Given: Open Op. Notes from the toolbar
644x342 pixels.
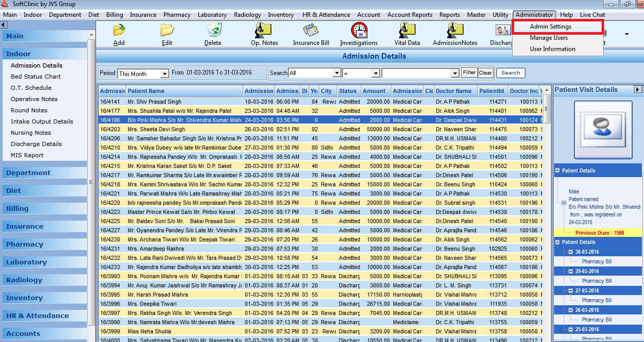Looking at the screenshot, I should tap(264, 31).
